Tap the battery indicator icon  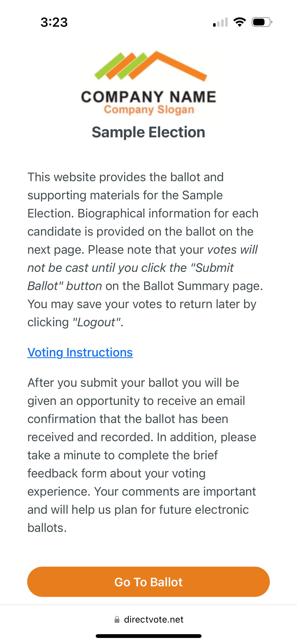pyautogui.click(x=261, y=22)
